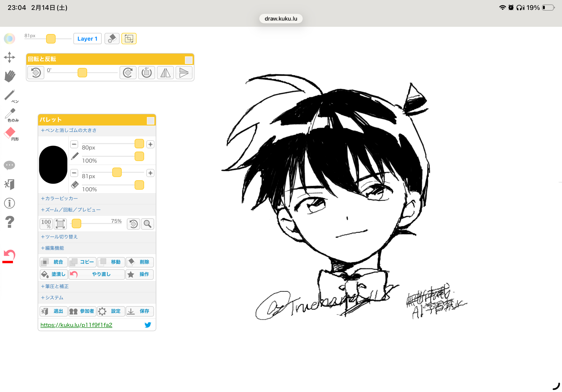
Task: Click the 保存 save button
Action: pyautogui.click(x=140, y=311)
